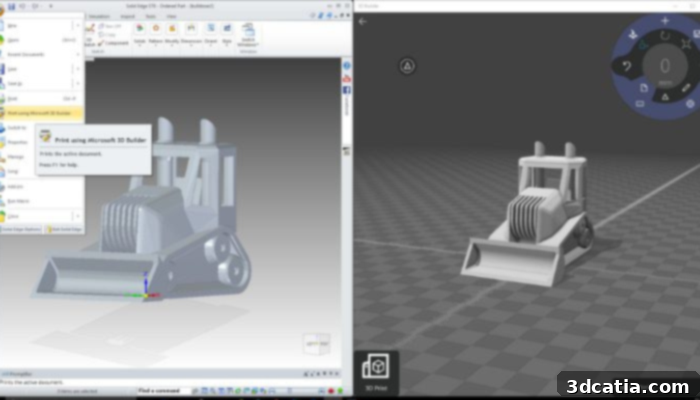
Task: Switch to the Simulation ribbon tab
Action: (x=99, y=17)
